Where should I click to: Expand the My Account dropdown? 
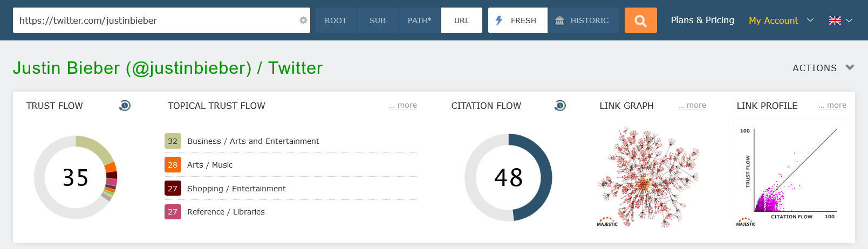(x=781, y=20)
